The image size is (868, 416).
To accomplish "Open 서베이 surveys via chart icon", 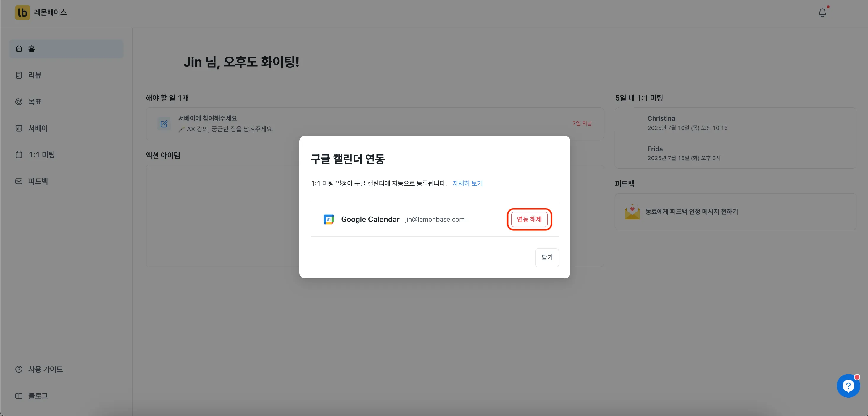I will (19, 128).
